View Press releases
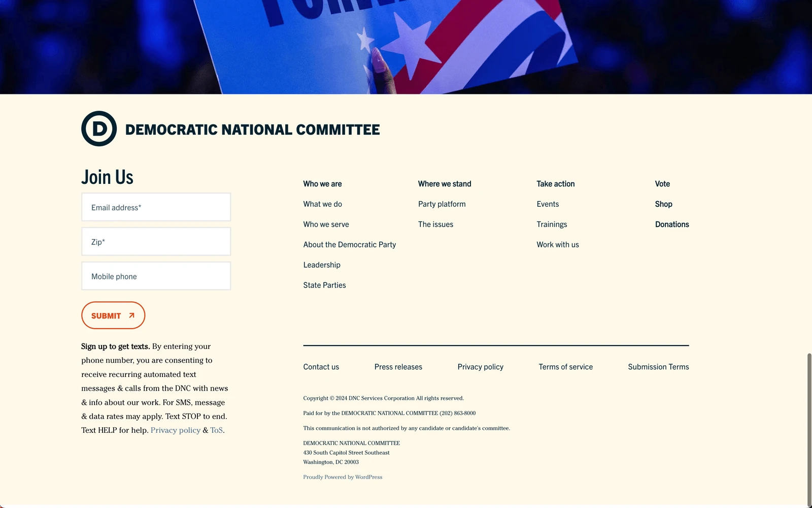 point(398,367)
